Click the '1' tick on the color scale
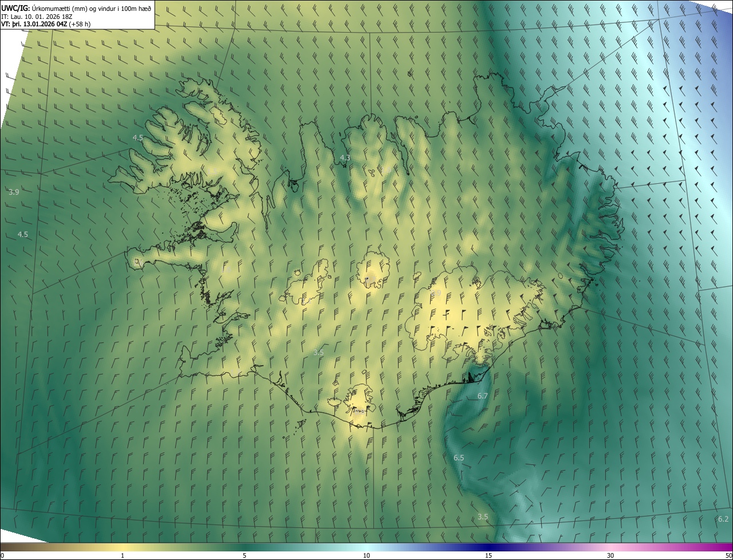 tap(123, 556)
